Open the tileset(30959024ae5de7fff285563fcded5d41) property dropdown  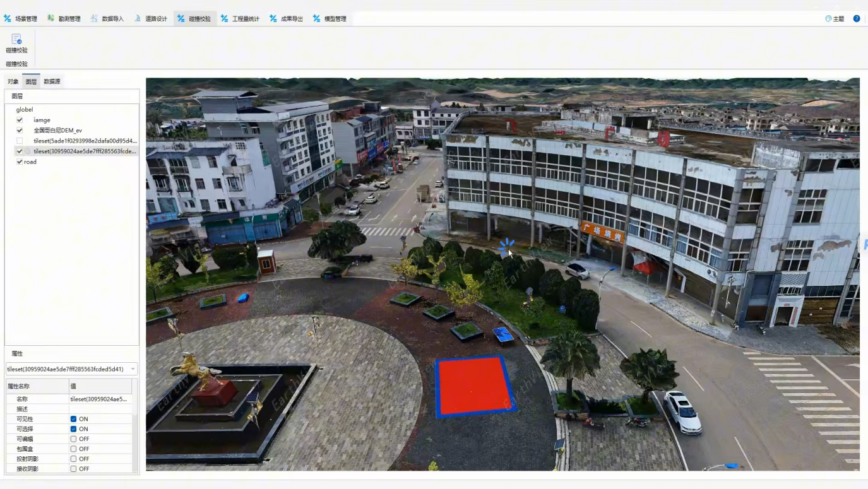[x=71, y=369]
